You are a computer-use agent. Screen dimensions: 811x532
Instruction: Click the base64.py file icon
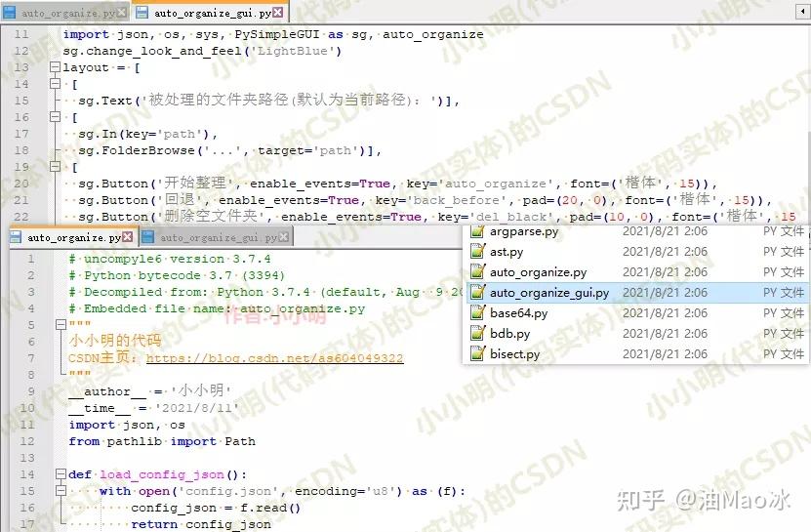[x=477, y=312]
